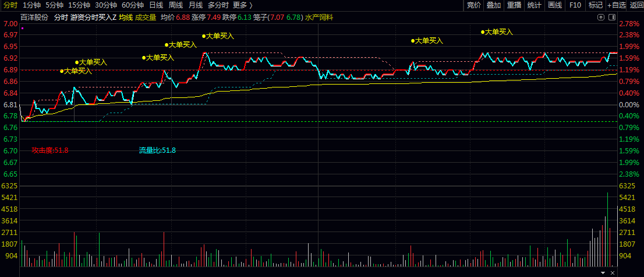Click the 笼子(7.07 6.78) label
The height and width of the screenshot is (277, 644).
(278, 17)
